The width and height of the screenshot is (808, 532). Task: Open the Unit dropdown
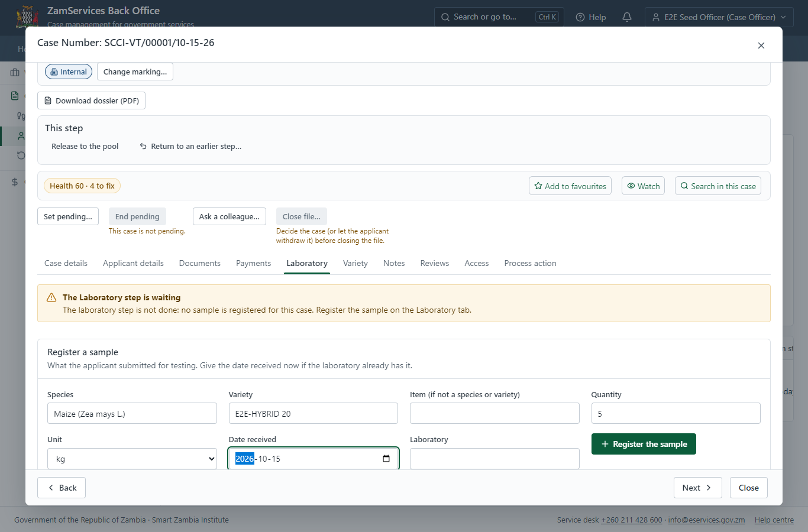[x=132, y=459]
